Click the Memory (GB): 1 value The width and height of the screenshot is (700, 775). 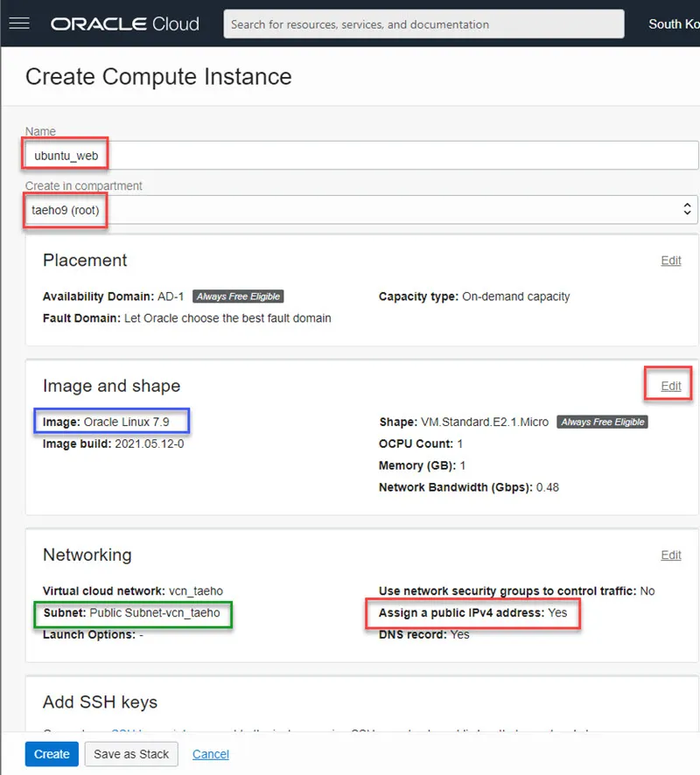(422, 465)
